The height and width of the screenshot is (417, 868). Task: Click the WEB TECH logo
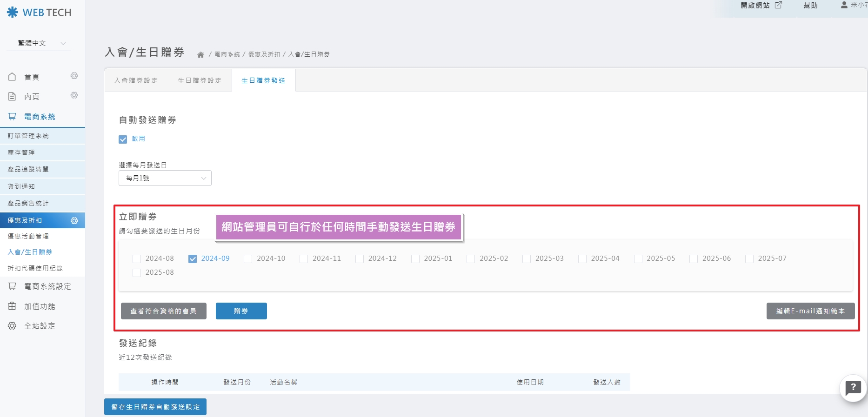click(39, 13)
